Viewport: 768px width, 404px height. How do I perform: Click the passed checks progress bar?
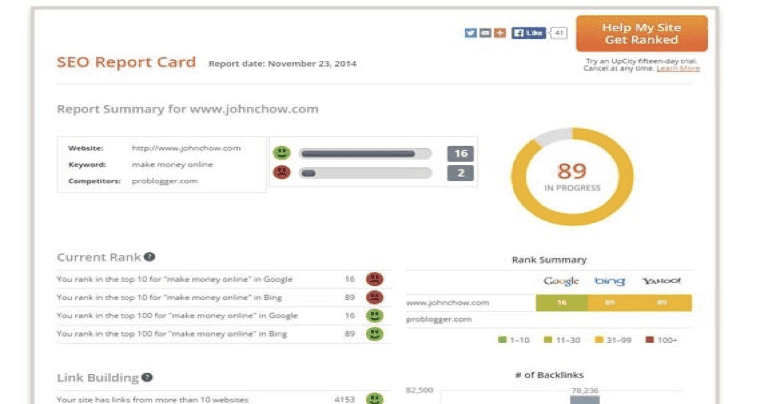pyautogui.click(x=365, y=154)
